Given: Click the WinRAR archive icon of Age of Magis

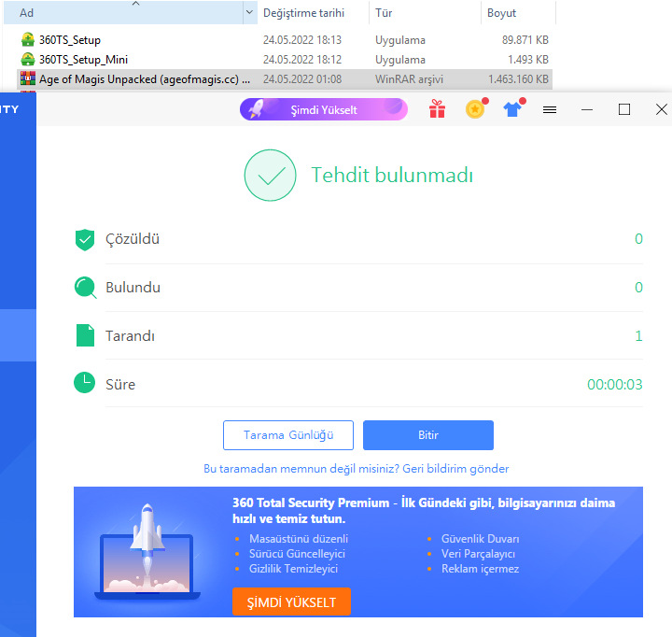Looking at the screenshot, I should tap(27, 78).
